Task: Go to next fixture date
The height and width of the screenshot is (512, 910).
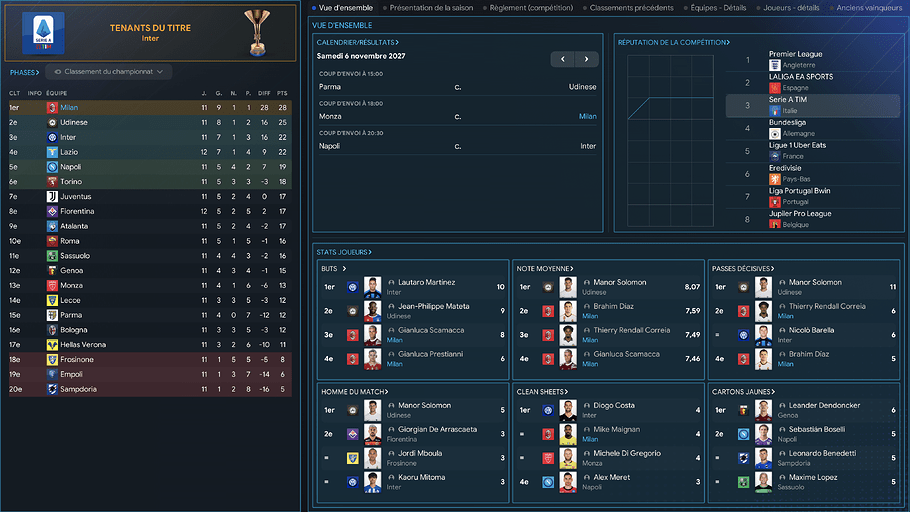Action: point(586,59)
